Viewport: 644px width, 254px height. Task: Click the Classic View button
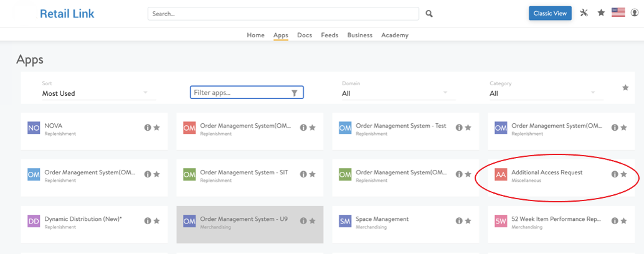(550, 13)
